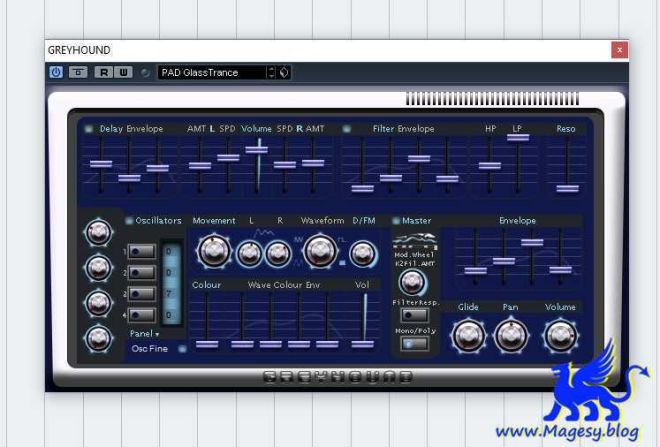Viewport: 660px width, 447px height.
Task: Switch on oscillator 4 button
Action: pyautogui.click(x=141, y=315)
